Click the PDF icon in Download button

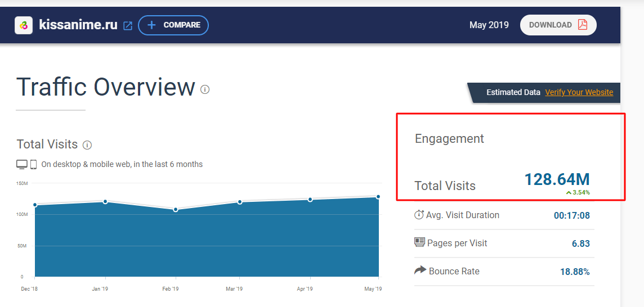click(x=583, y=25)
